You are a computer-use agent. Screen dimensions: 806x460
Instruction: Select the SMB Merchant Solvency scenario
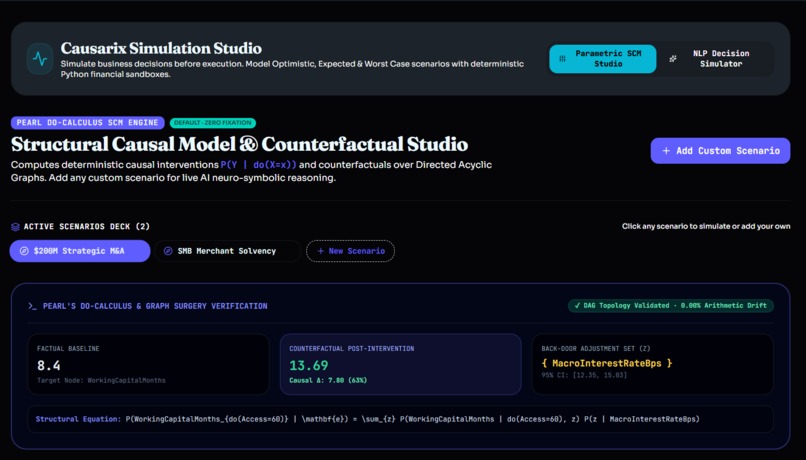(227, 251)
